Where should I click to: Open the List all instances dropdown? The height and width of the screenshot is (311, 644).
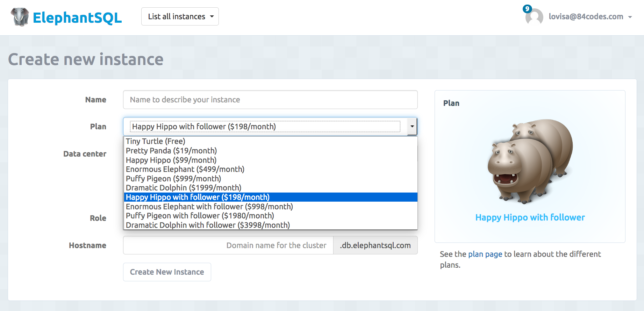click(x=180, y=16)
